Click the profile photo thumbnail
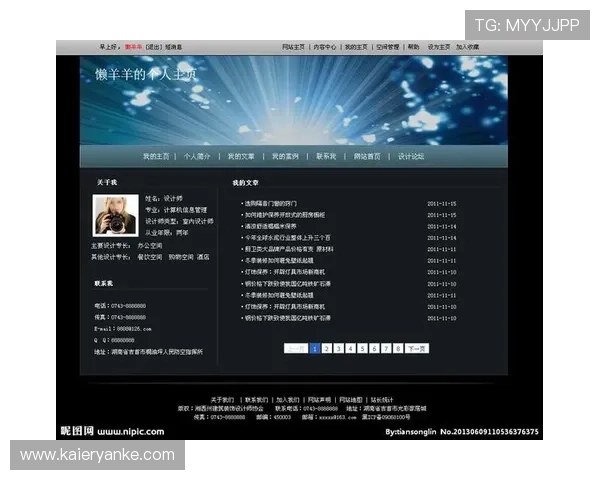This screenshot has width=600, height=480. click(115, 214)
